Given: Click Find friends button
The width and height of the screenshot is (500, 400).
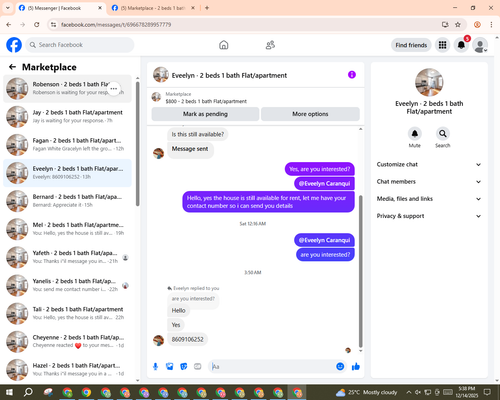Looking at the screenshot, I should click(411, 45).
